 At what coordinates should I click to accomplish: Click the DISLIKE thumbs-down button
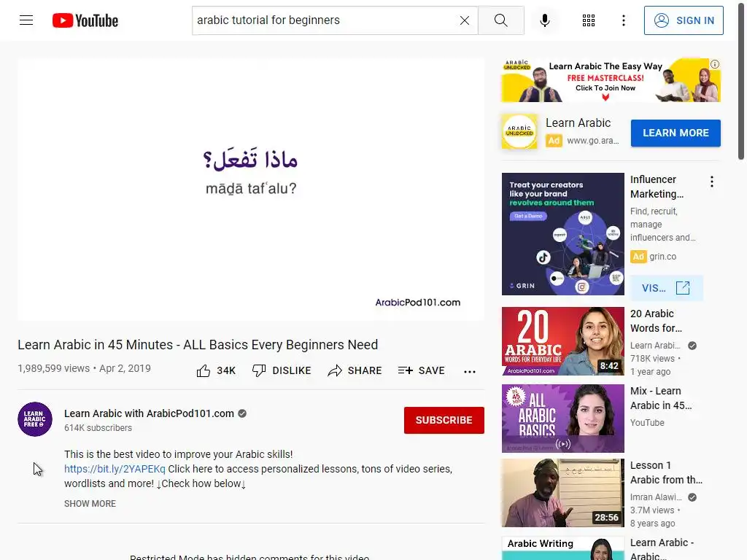coord(281,370)
